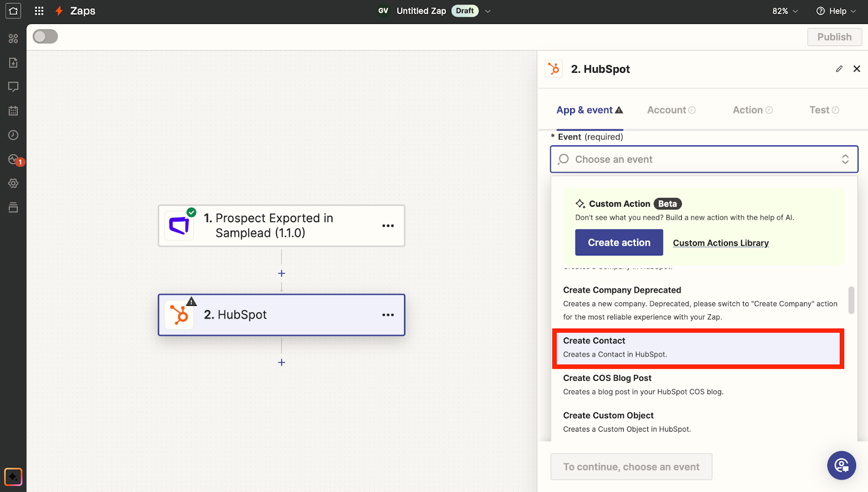Click the warning triangle on HubSpot step
868x492 pixels.
point(192,302)
